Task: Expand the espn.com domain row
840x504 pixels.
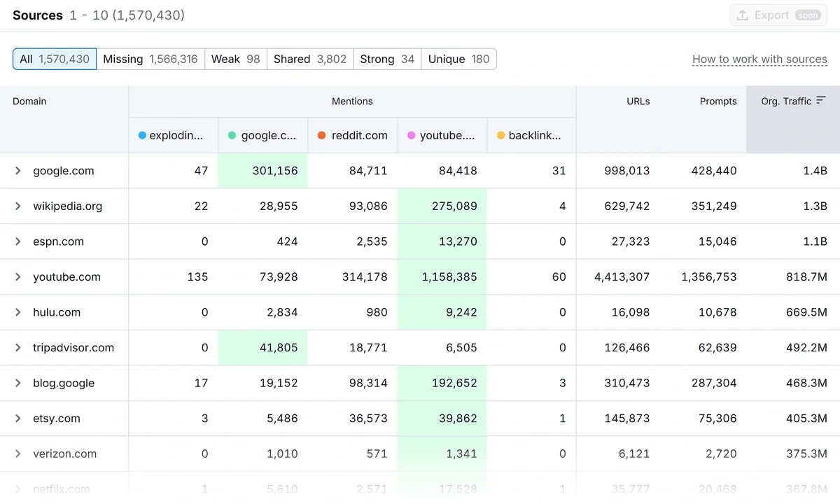Action: (18, 241)
